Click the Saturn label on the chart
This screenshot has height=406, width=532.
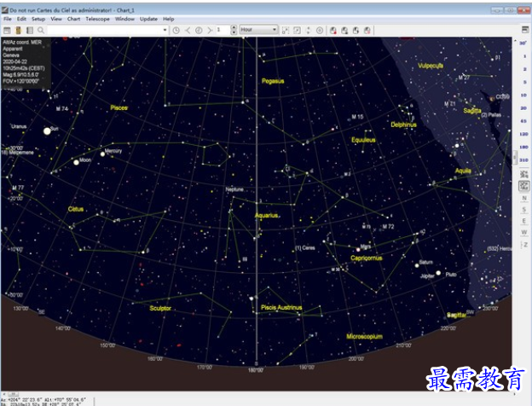[x=425, y=262]
